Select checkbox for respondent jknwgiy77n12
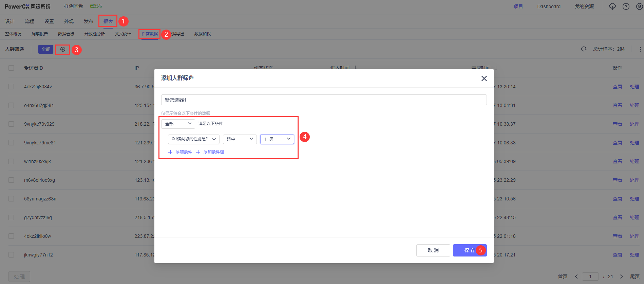The image size is (644, 284). point(11,255)
